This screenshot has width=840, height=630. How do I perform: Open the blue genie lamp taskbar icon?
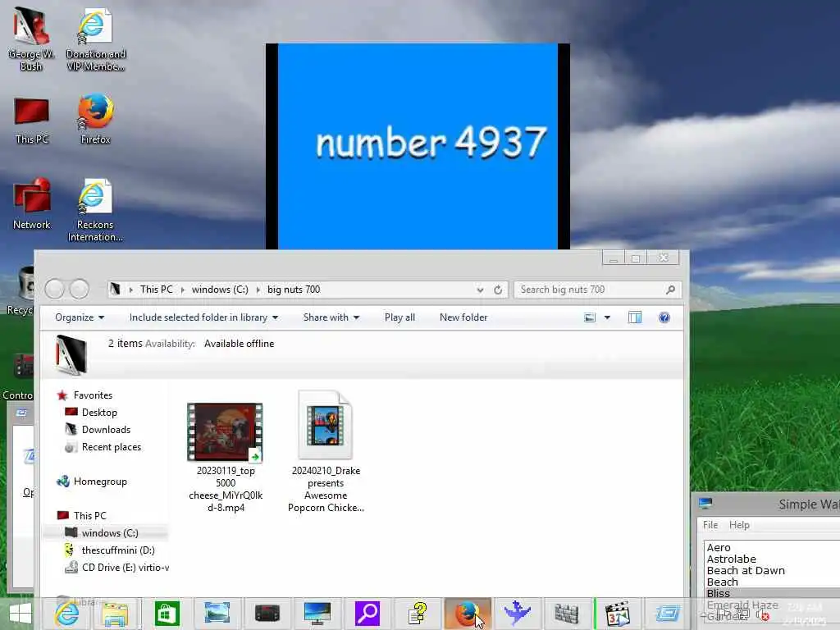(517, 614)
